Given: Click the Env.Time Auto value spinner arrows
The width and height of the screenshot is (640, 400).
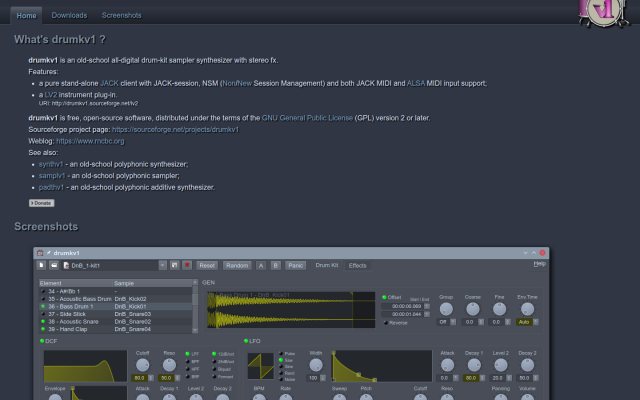Looking at the screenshot, I should pos(536,322).
